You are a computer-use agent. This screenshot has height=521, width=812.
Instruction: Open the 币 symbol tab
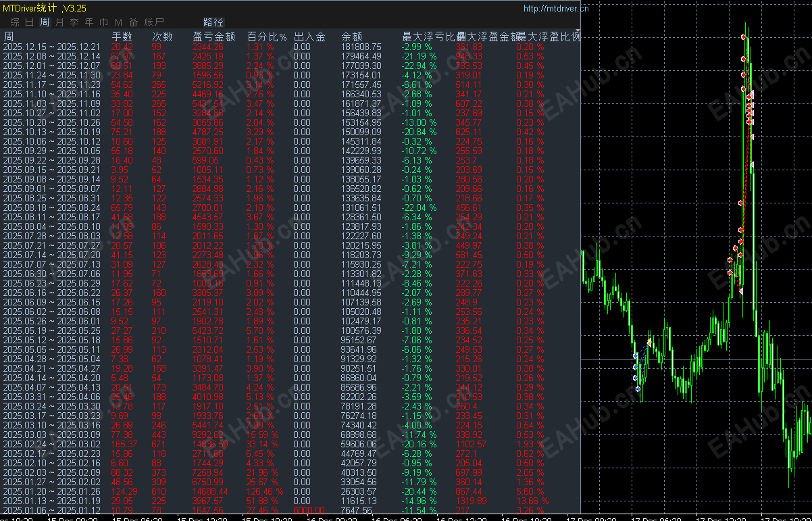click(104, 22)
